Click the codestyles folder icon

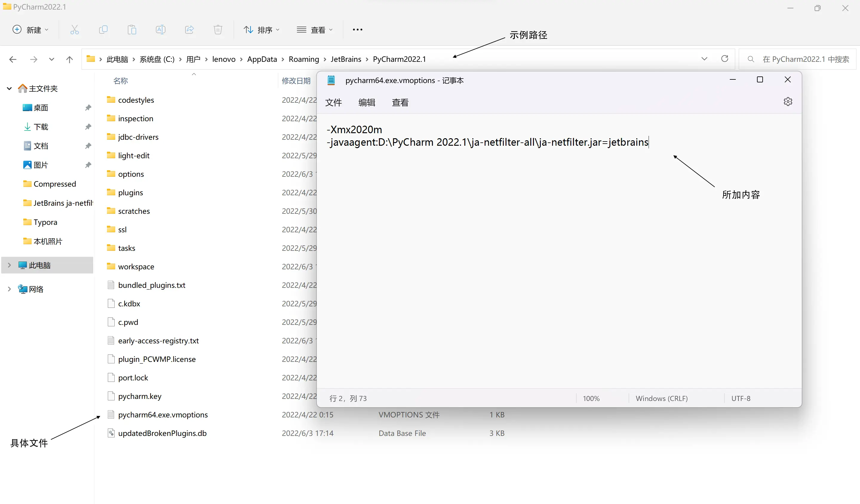click(111, 100)
